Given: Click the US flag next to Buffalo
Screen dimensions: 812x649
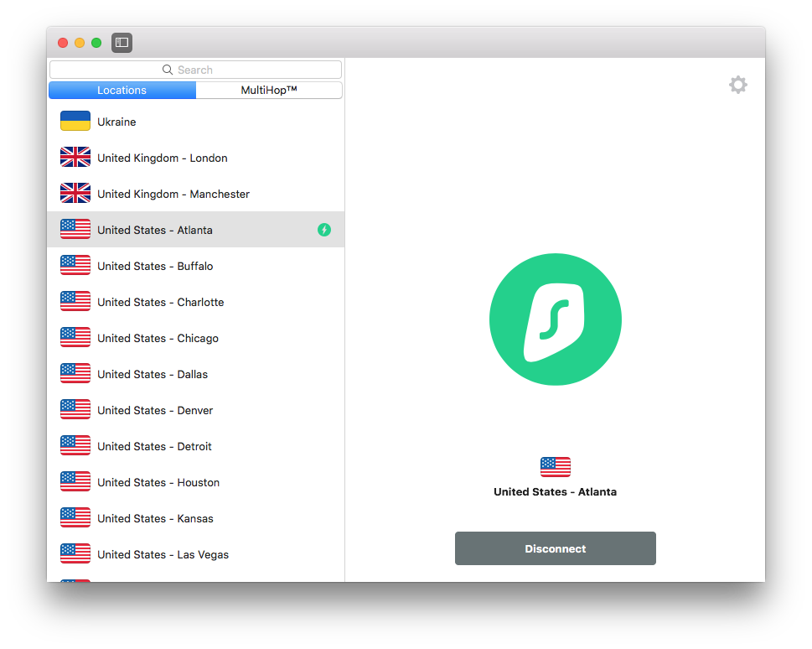Looking at the screenshot, I should pos(75,266).
